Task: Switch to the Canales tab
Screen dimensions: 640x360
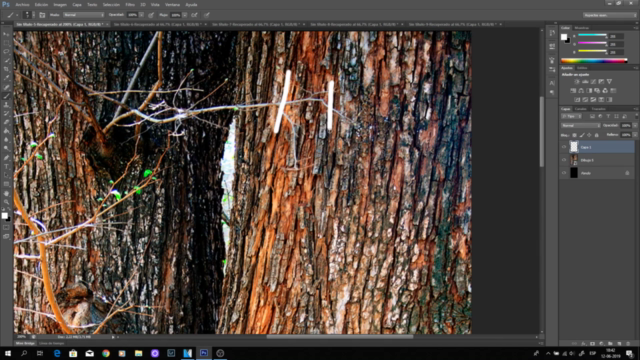Action: coord(580,109)
